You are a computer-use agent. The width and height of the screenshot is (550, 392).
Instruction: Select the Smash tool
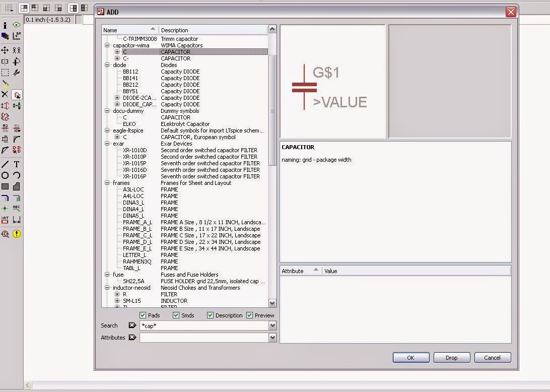pos(5,139)
